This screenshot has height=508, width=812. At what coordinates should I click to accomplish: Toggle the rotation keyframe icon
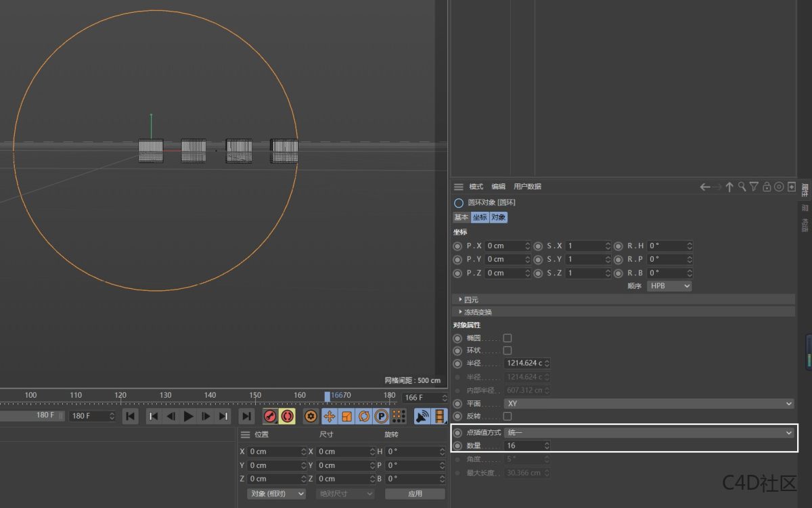pyautogui.click(x=364, y=416)
